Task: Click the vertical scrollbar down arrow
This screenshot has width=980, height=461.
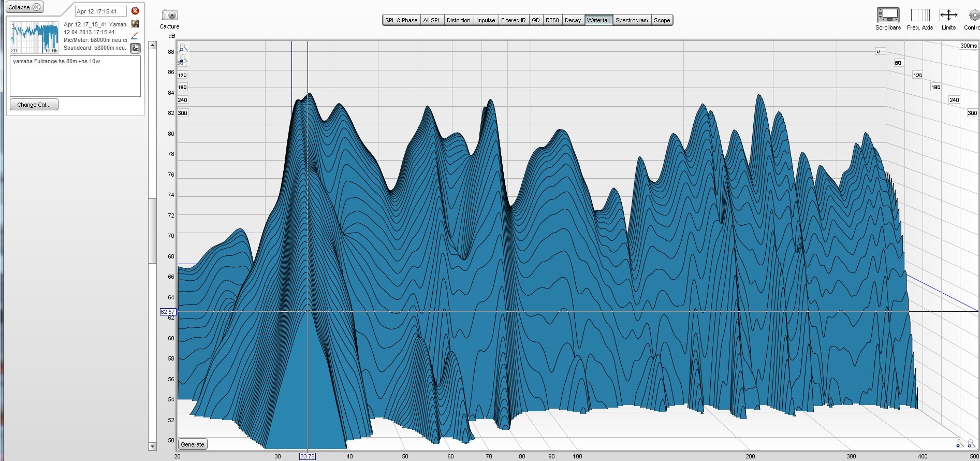Action: [x=152, y=446]
